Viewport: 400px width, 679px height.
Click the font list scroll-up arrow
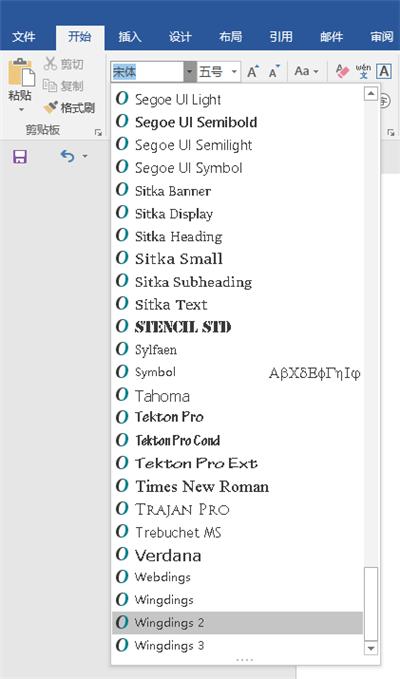pos(371,94)
